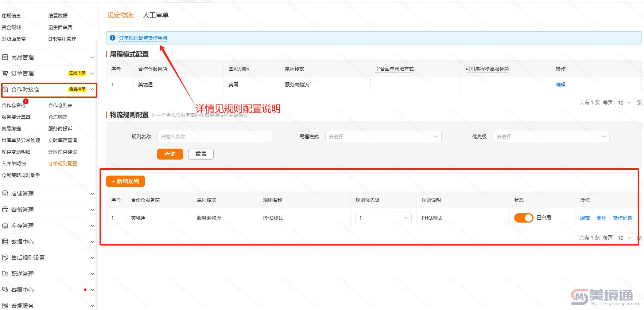644x310 pixels.
Task: Toggle the 已启用 status switch for PHQ测试
Action: [x=523, y=218]
